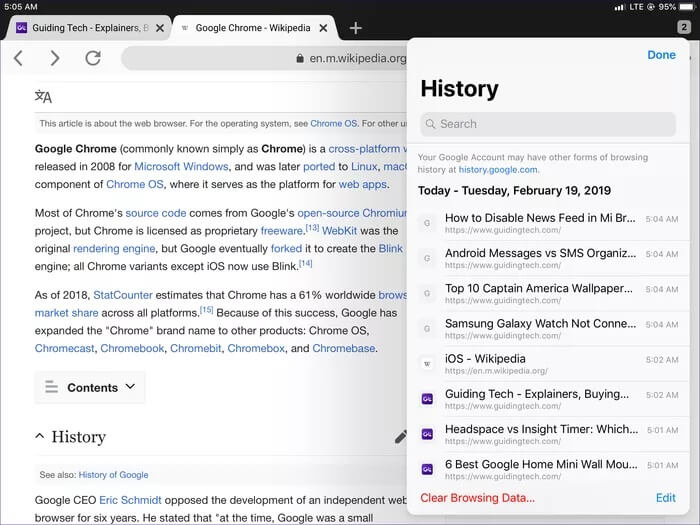Click the pencil edit icon beside History heading
This screenshot has width=700, height=525.
[400, 437]
